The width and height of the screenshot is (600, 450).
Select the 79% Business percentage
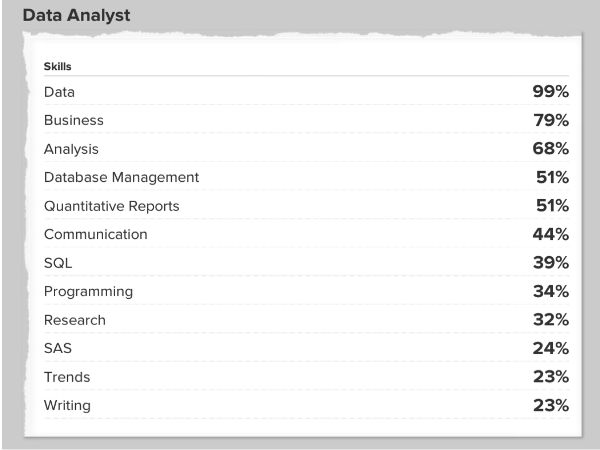(550, 120)
